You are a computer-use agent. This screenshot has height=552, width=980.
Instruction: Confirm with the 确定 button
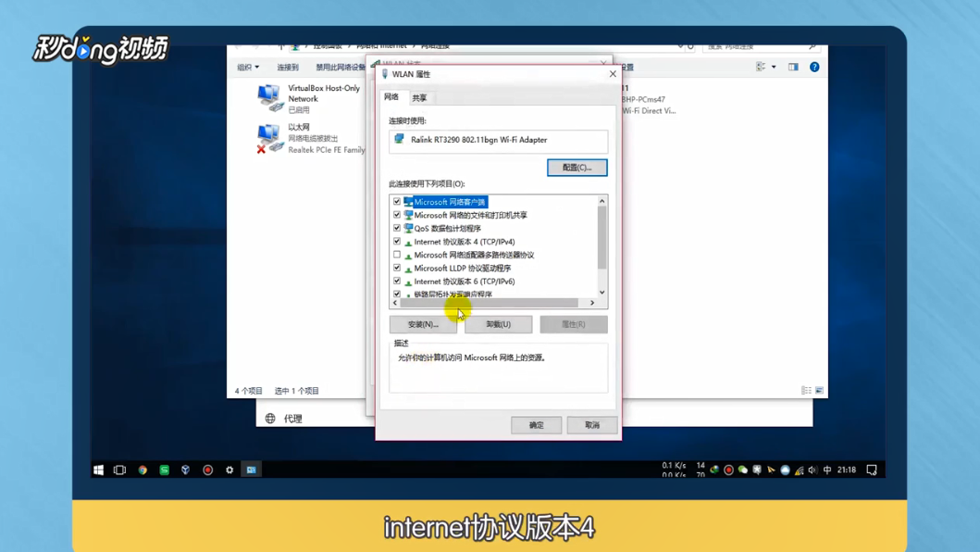click(x=536, y=425)
